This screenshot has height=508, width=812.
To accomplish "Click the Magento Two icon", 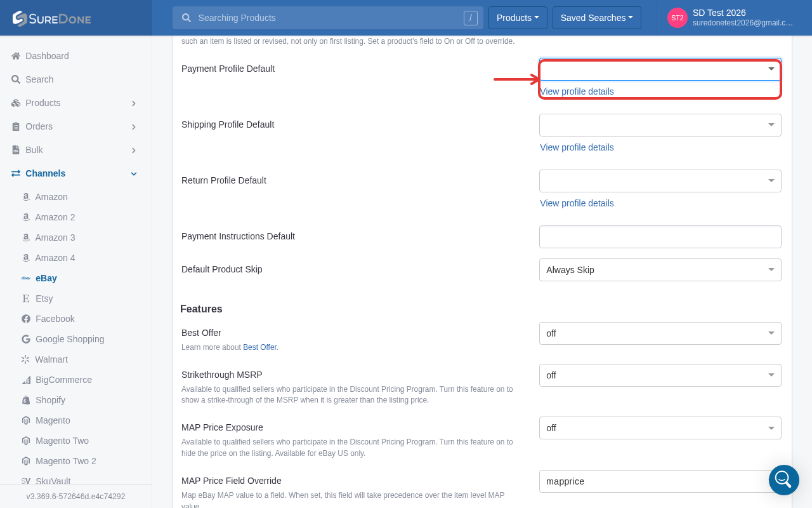I will tap(26, 441).
